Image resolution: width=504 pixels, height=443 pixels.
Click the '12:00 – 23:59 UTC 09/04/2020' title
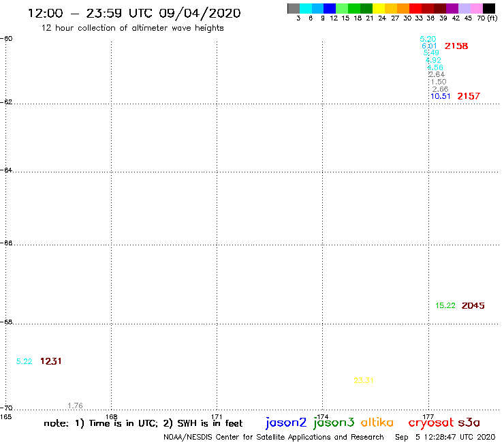point(134,13)
